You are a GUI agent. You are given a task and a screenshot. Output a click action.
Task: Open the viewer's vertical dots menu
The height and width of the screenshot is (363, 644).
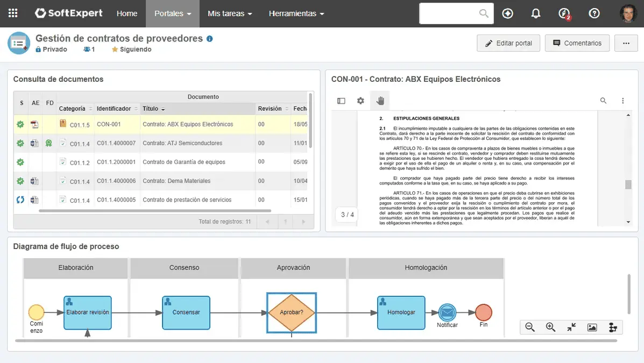pos(622,101)
